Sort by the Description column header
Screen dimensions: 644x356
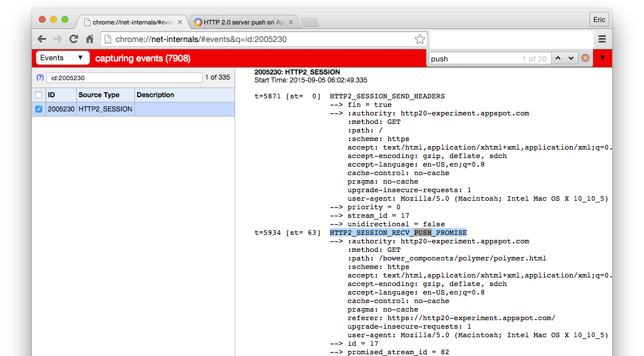[184, 95]
